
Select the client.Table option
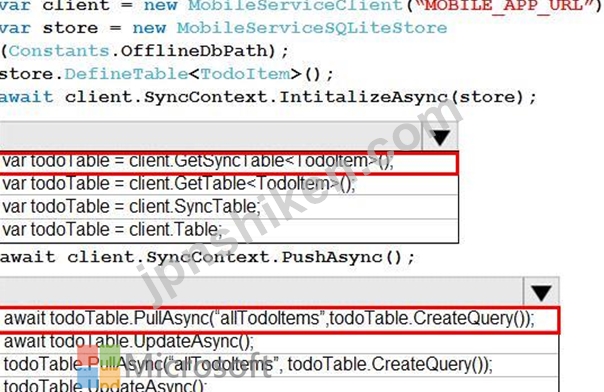pyautogui.click(x=229, y=230)
